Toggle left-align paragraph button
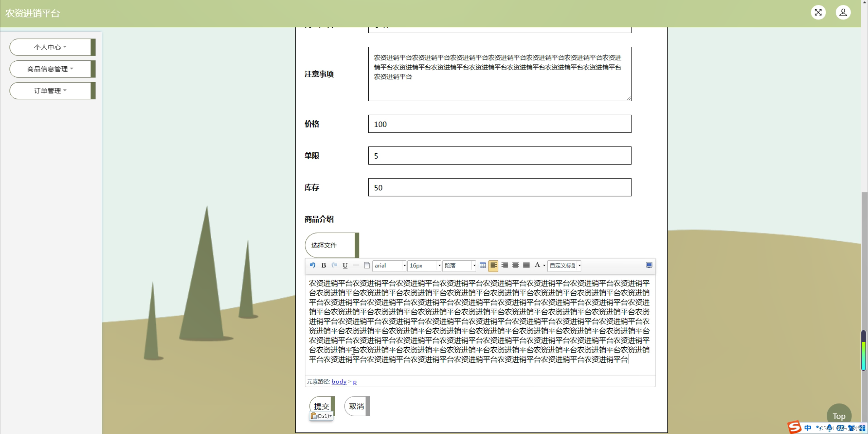The image size is (868, 434). click(x=493, y=265)
